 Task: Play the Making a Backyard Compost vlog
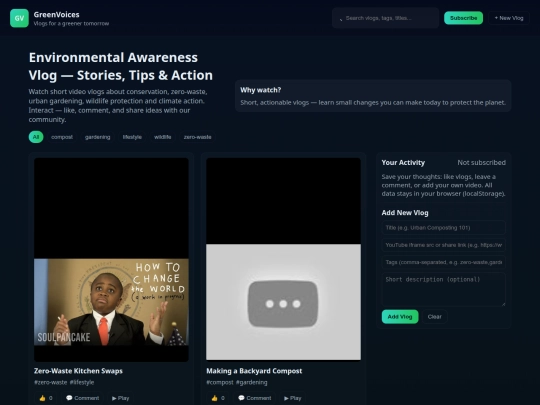point(293,398)
